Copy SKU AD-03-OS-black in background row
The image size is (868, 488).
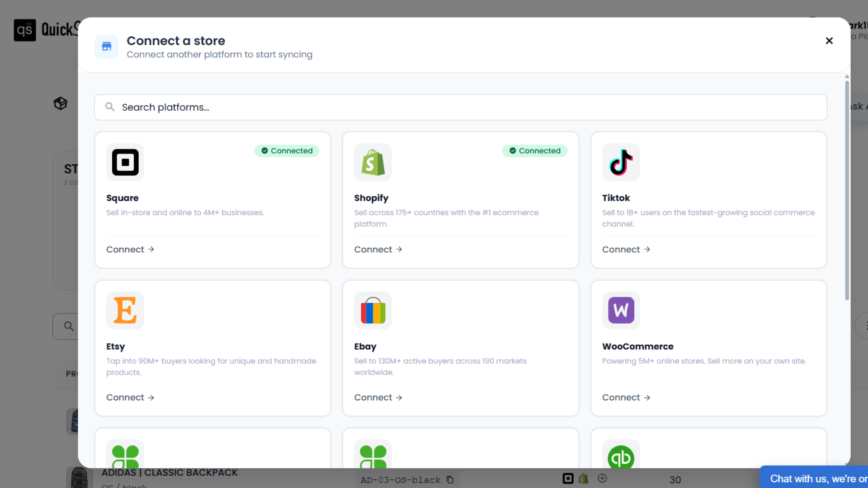(450, 479)
